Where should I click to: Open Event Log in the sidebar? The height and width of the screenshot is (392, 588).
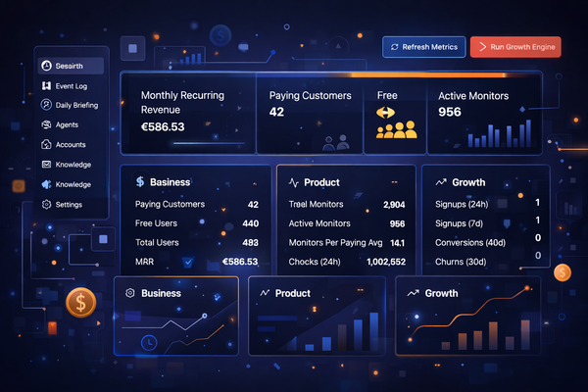click(x=71, y=86)
